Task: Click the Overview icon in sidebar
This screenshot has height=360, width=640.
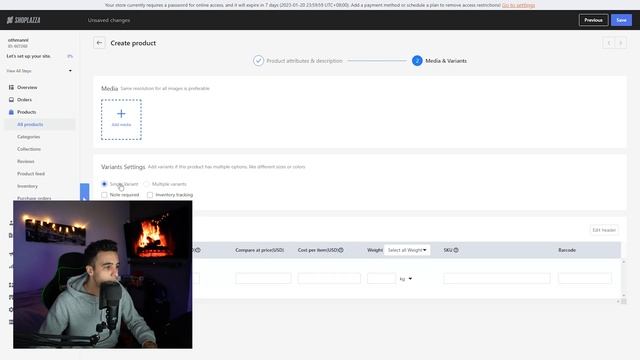Action: [11, 87]
